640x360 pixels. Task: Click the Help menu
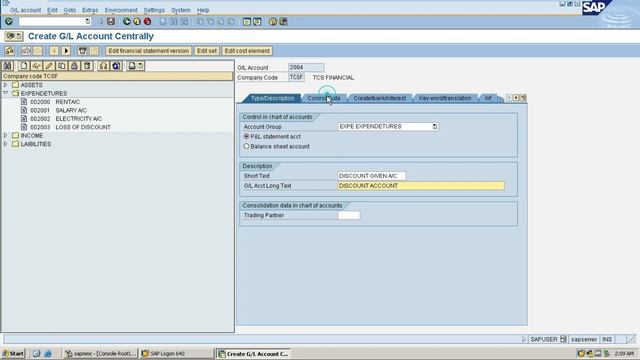click(x=203, y=10)
